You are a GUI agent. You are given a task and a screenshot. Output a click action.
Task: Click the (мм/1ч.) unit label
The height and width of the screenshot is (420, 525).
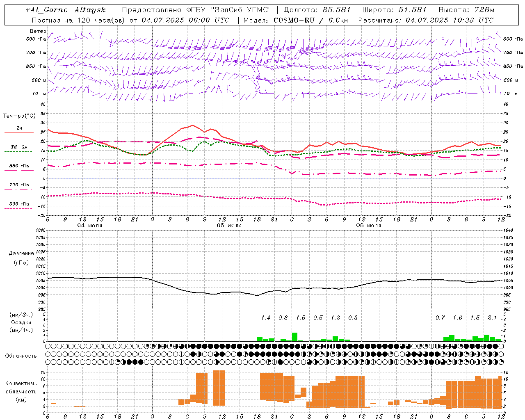[21, 330]
